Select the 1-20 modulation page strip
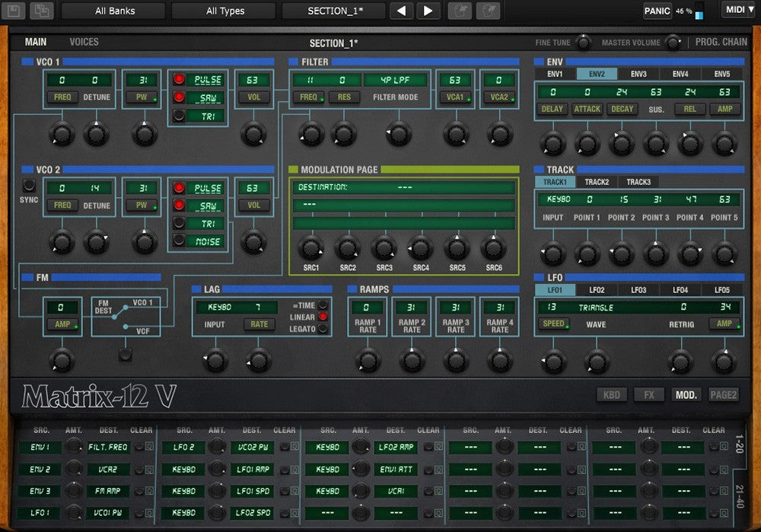761x532 pixels. (739, 444)
